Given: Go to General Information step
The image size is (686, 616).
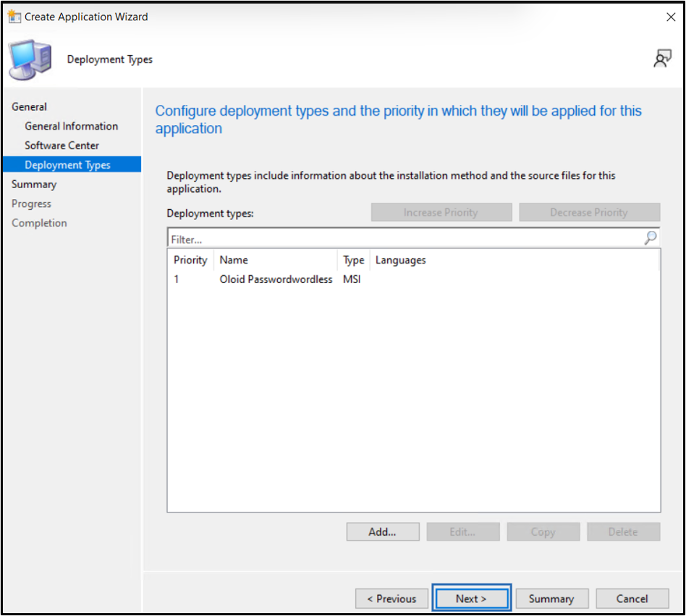Looking at the screenshot, I should tap(72, 126).
